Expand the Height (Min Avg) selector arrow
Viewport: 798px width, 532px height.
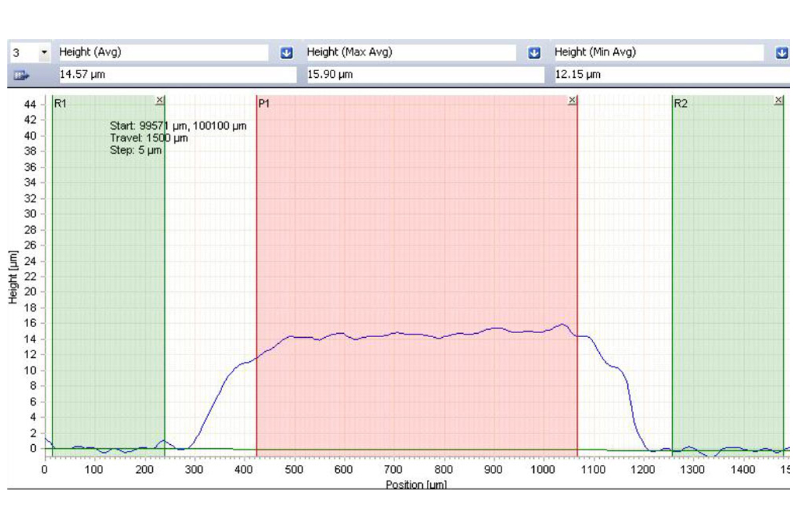coord(781,53)
